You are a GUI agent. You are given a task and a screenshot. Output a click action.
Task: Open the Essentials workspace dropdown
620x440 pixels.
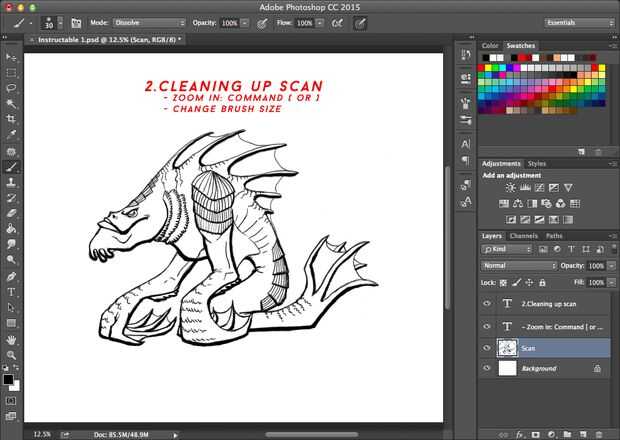click(x=579, y=22)
